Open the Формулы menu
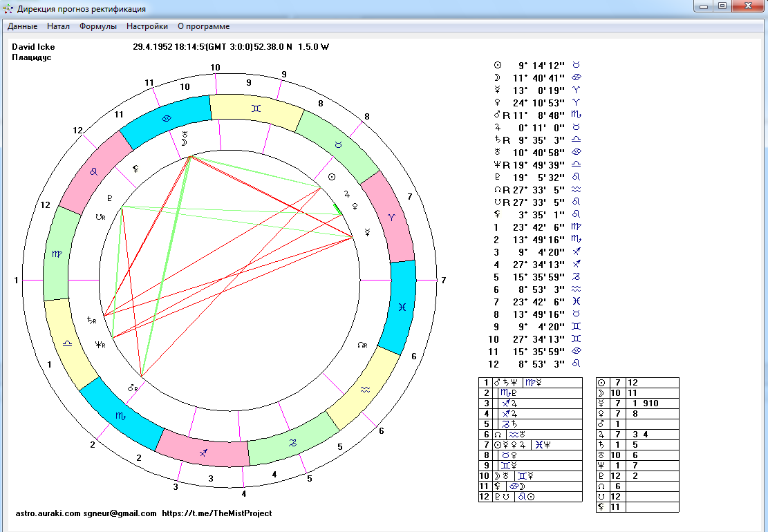The image size is (768, 532). click(x=98, y=26)
